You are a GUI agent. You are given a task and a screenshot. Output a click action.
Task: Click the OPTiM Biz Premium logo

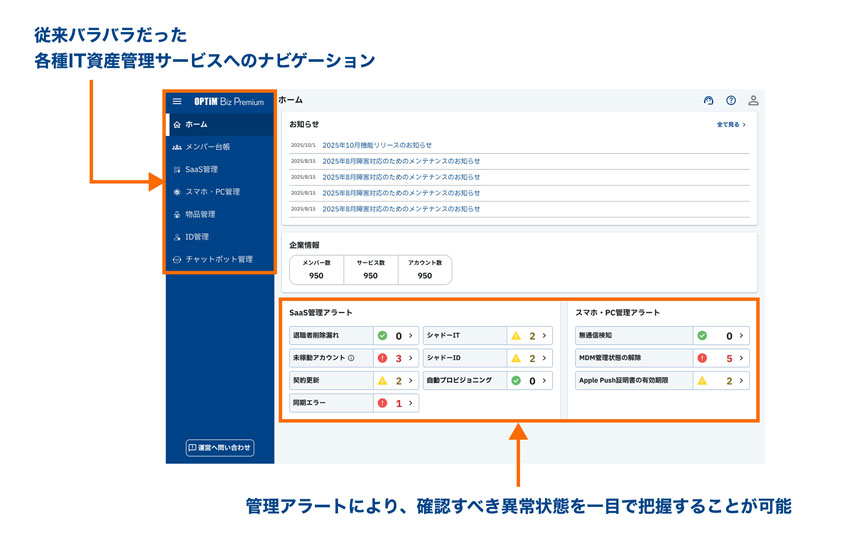pos(229,101)
